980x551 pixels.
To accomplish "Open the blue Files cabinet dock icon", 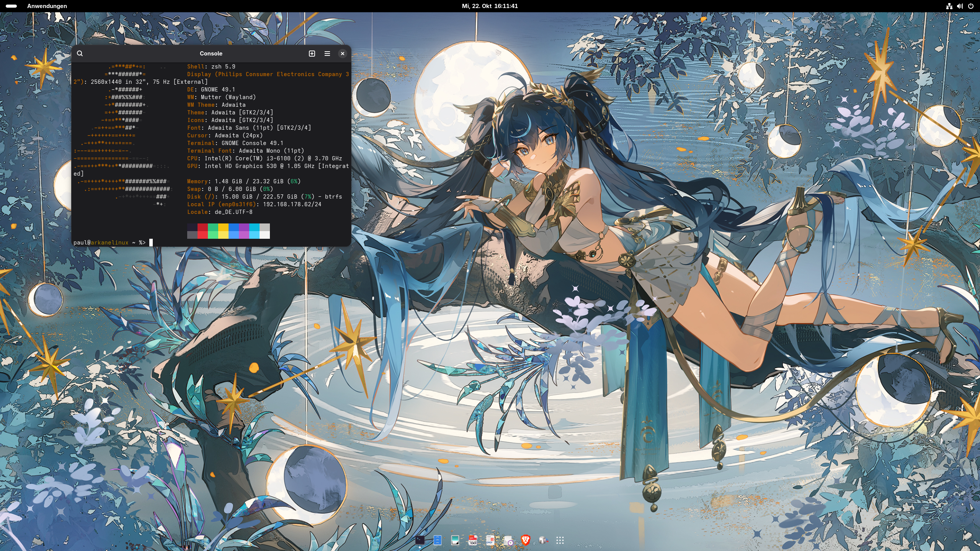I will click(x=438, y=540).
